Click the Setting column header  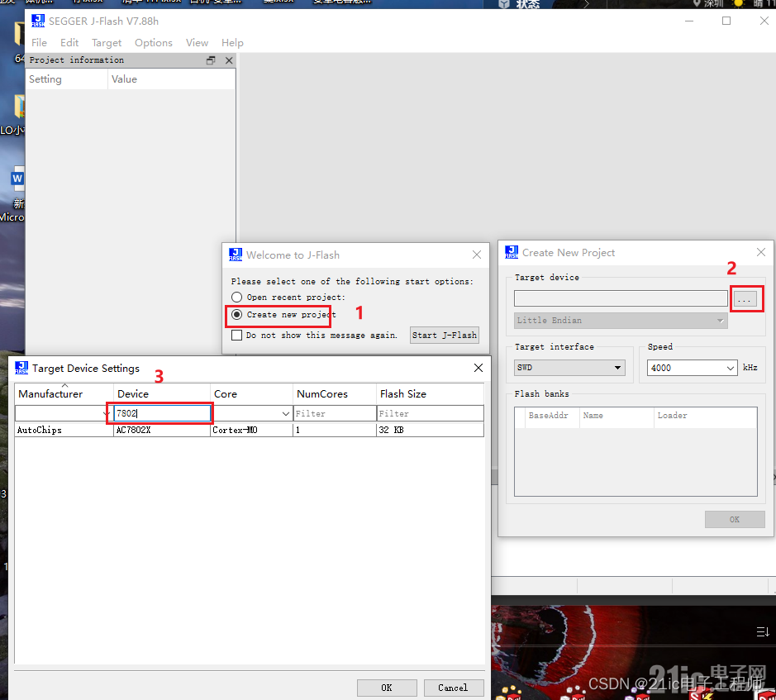(66, 79)
